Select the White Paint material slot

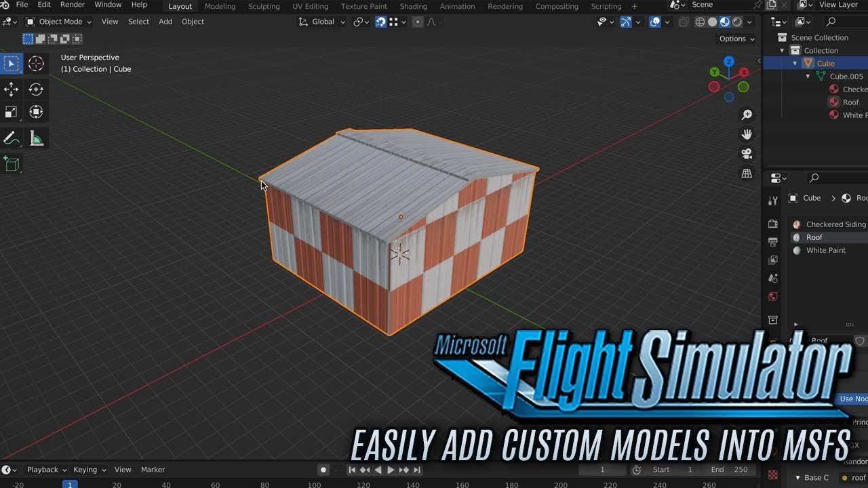tap(829, 250)
